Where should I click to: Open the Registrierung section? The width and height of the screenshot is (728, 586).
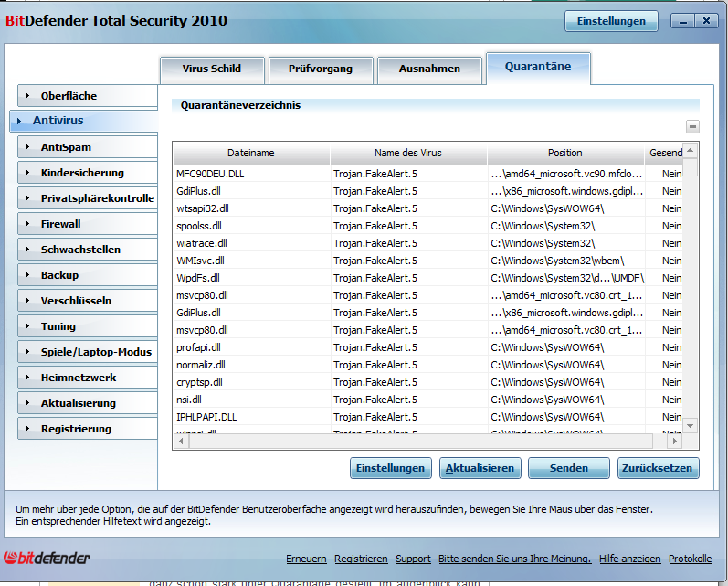88,429
